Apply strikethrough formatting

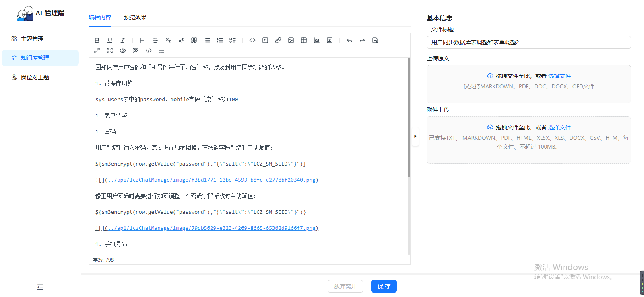[x=155, y=40]
